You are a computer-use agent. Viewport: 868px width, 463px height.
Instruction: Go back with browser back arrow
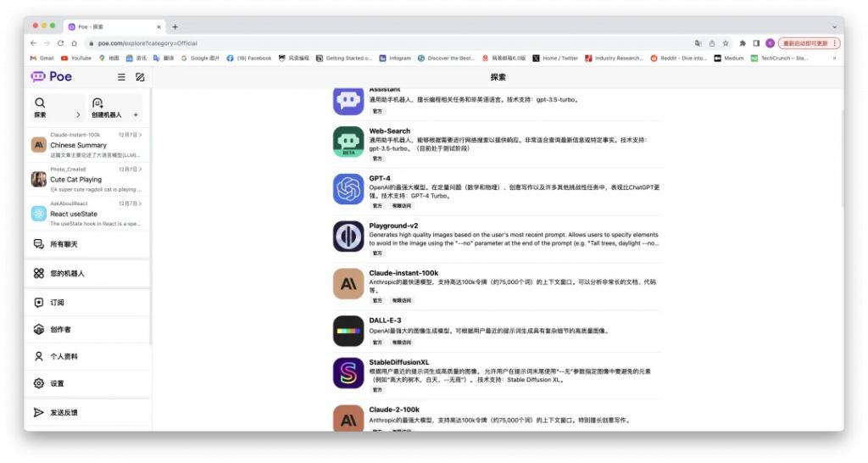click(34, 43)
